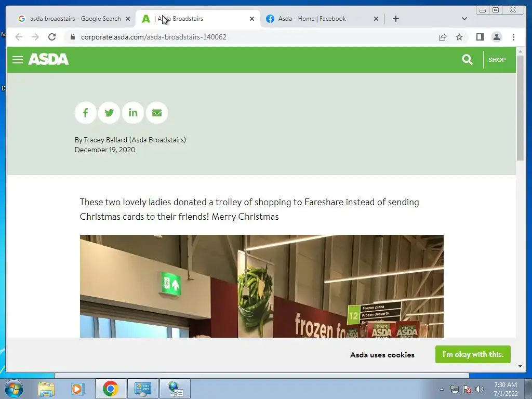
Task: Open Windows Explorer from taskbar
Action: [46, 389]
